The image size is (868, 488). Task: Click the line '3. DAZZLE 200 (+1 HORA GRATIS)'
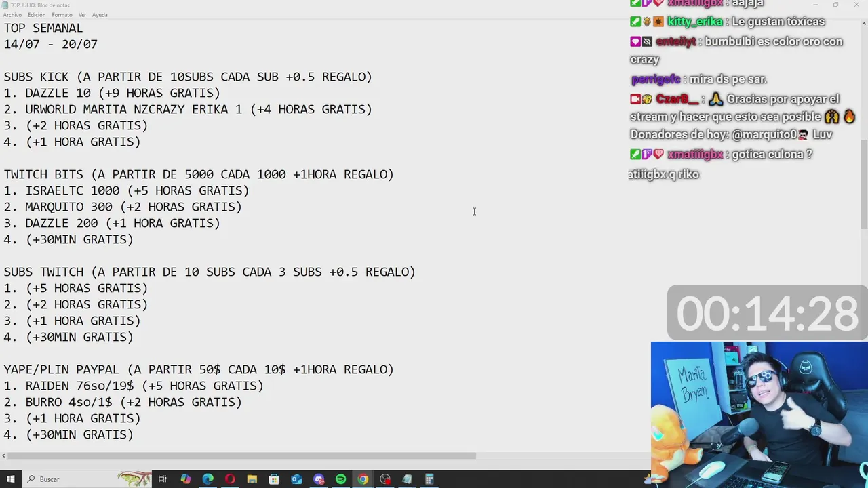(x=112, y=223)
